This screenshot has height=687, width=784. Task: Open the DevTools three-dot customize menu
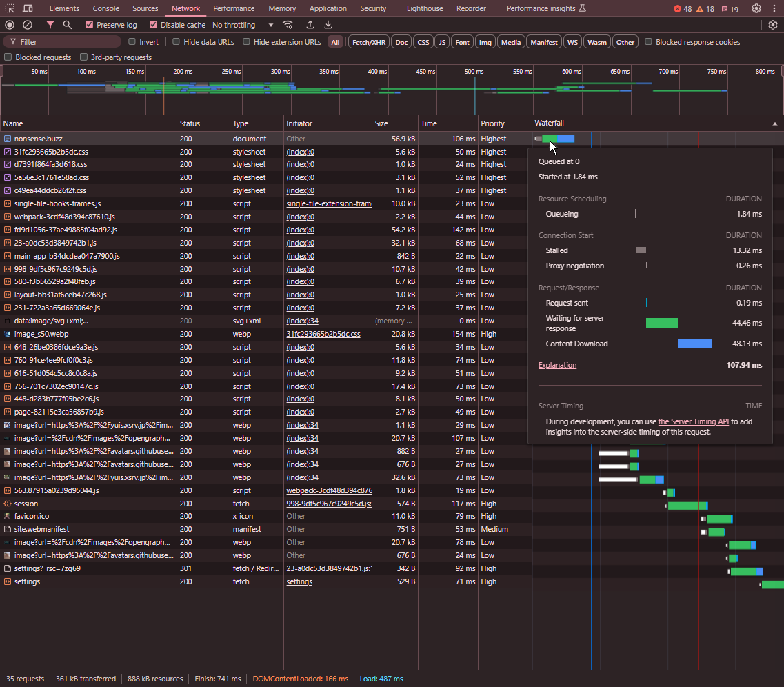[774, 8]
